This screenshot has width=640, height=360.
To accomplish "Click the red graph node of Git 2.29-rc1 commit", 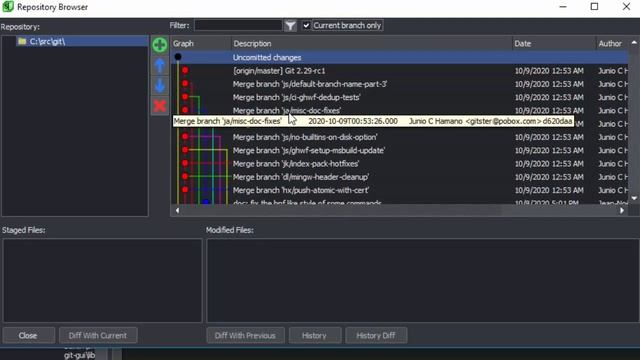I will [x=185, y=70].
